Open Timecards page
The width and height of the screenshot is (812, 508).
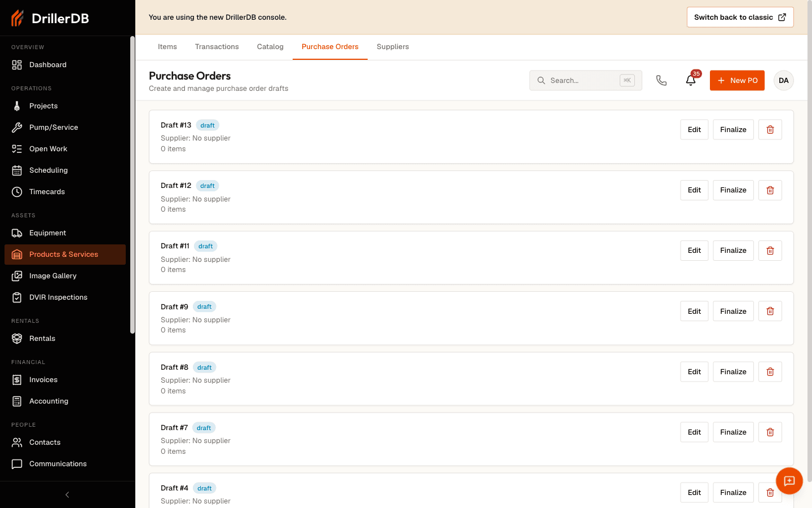[x=65, y=192]
